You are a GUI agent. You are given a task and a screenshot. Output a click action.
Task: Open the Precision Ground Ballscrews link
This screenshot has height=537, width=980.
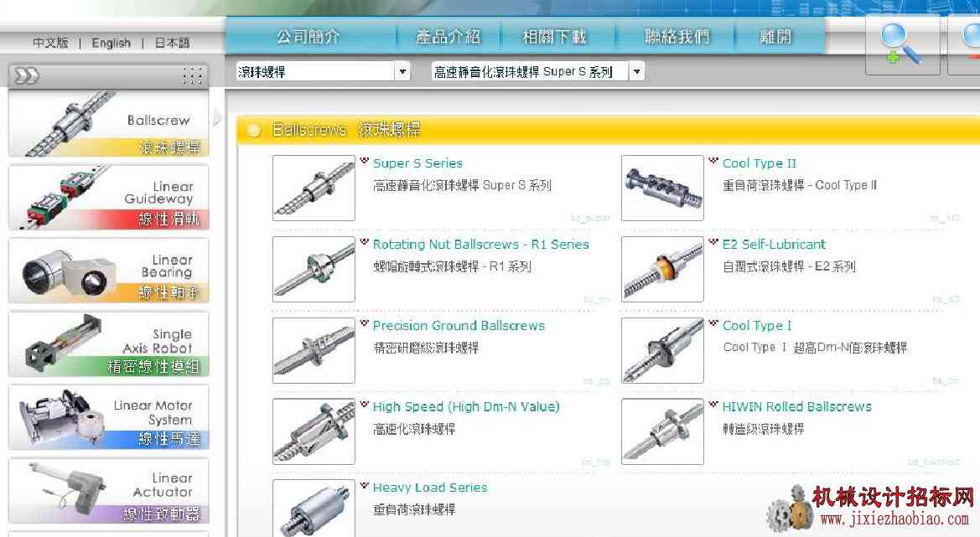(x=459, y=326)
